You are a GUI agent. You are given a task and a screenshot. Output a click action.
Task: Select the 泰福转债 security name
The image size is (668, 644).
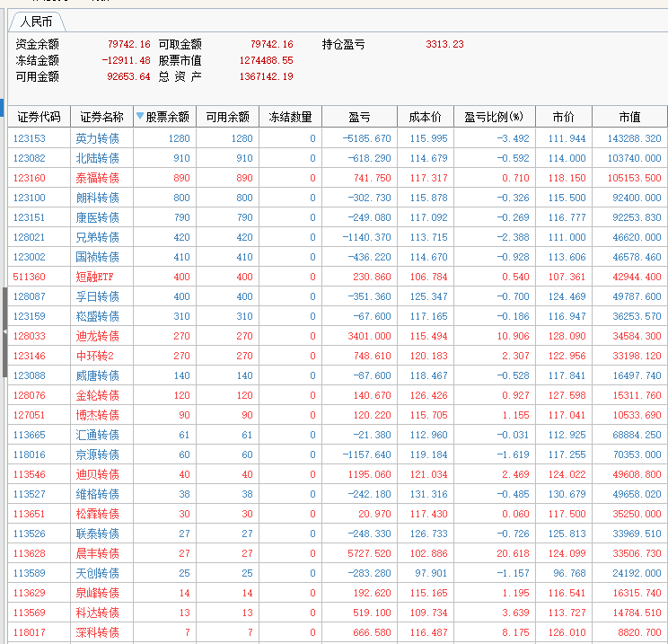97,178
